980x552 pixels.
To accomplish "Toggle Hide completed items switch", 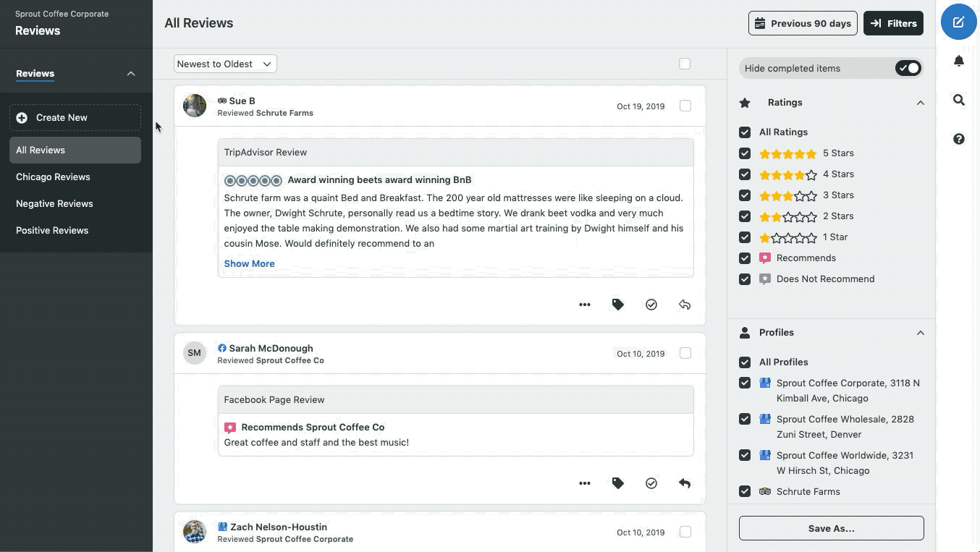I will [x=908, y=68].
